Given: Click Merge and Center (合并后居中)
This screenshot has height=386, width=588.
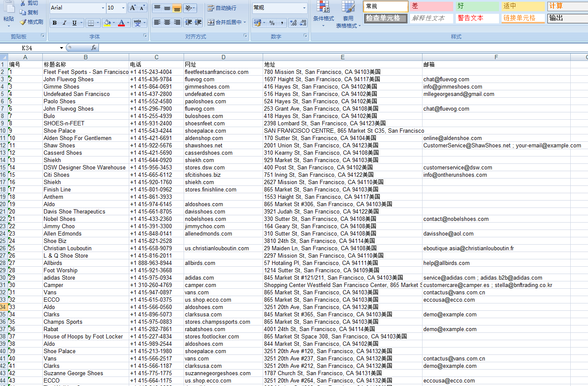Looking at the screenshot, I should pyautogui.click(x=224, y=22).
